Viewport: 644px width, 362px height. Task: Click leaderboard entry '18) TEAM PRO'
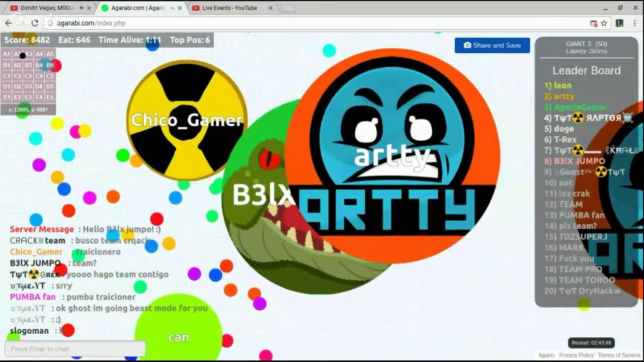[573, 269]
